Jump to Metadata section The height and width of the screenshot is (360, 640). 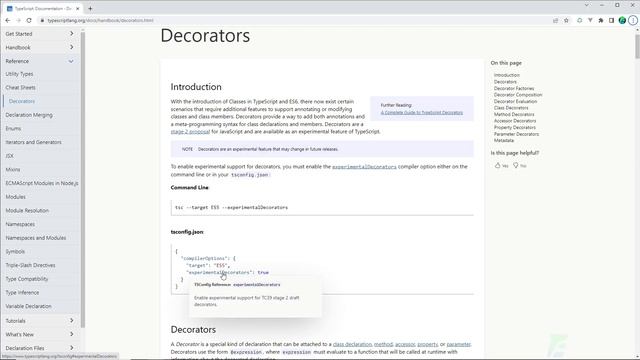point(504,140)
